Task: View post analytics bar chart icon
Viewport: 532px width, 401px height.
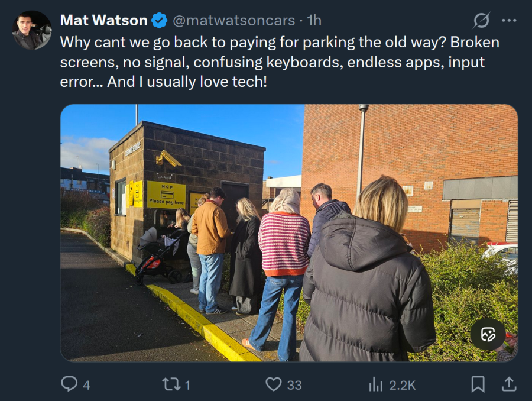Action: pyautogui.click(x=375, y=384)
